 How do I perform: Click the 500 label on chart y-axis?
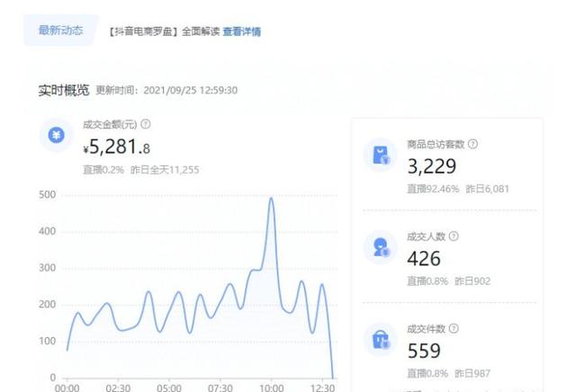pos(47,194)
